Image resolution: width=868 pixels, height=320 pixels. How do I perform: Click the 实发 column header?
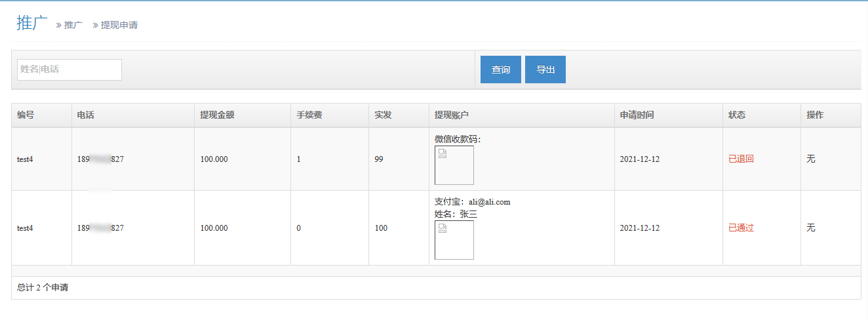[383, 115]
